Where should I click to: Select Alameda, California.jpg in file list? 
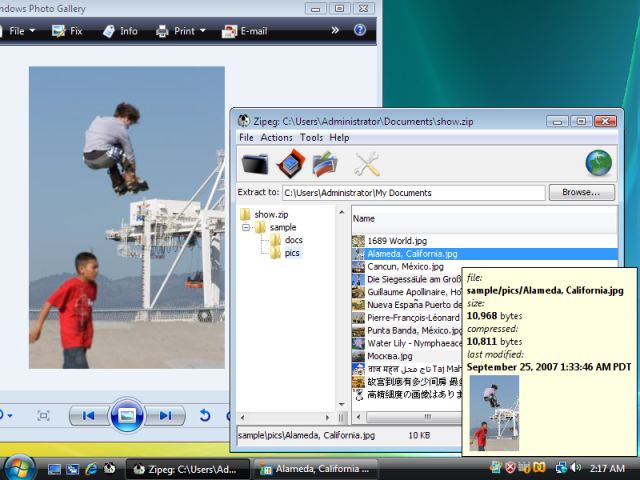(412, 254)
